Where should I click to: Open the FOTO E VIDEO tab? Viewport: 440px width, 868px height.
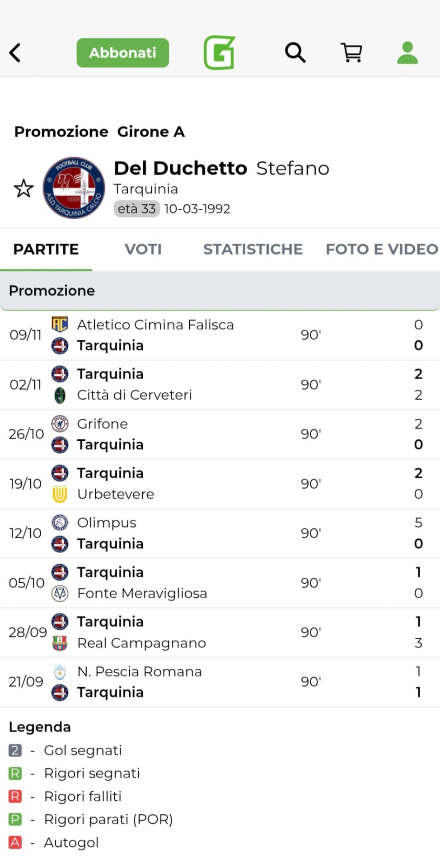pyautogui.click(x=382, y=249)
